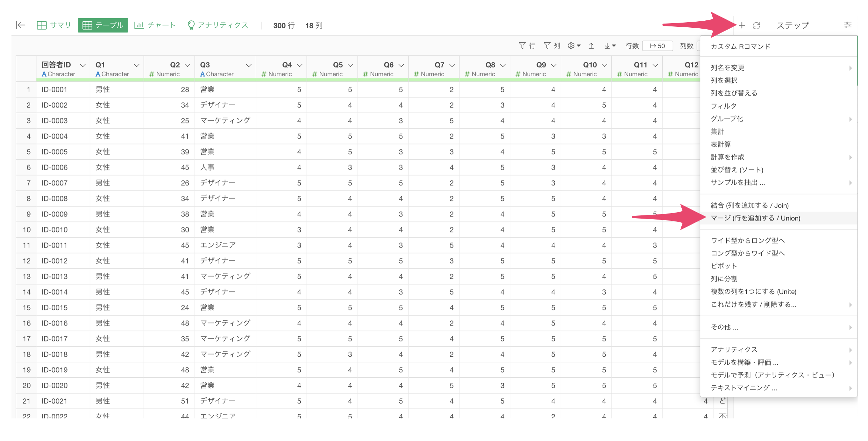
Task: Open the Q9 column header dropdown
Action: click(554, 65)
